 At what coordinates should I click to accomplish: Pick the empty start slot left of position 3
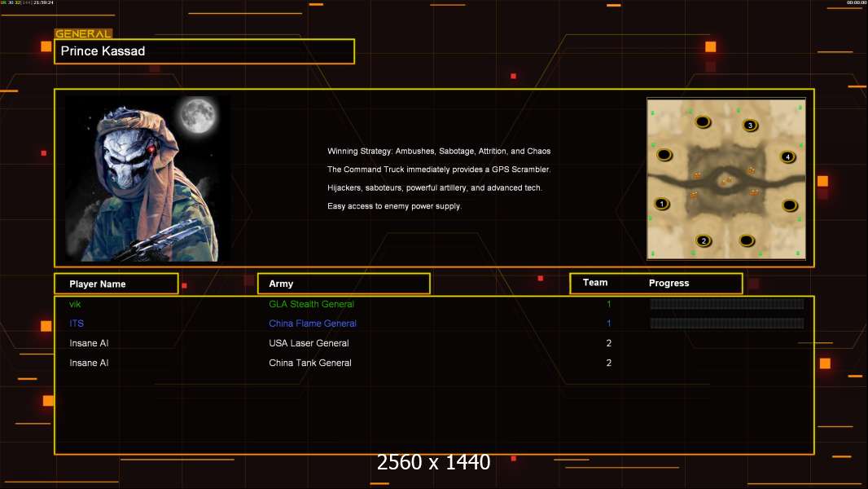pyautogui.click(x=703, y=121)
